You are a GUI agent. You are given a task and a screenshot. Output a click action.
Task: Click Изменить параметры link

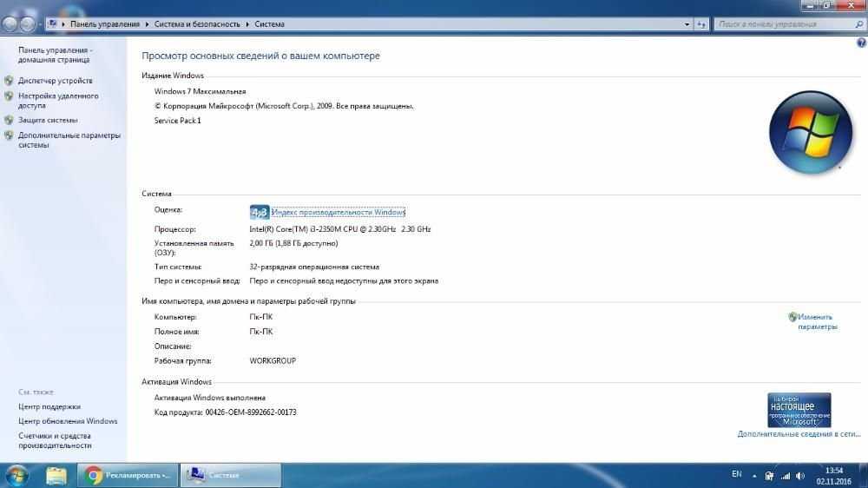tap(817, 322)
